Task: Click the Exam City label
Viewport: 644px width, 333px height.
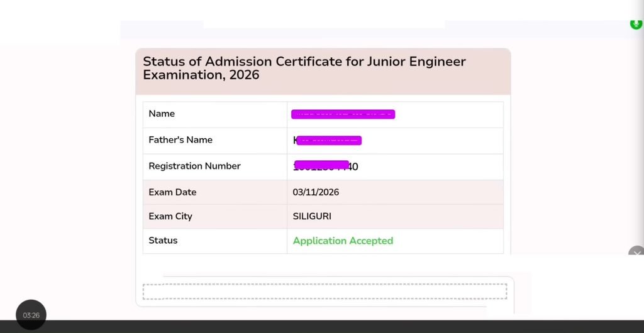Action: 170,217
